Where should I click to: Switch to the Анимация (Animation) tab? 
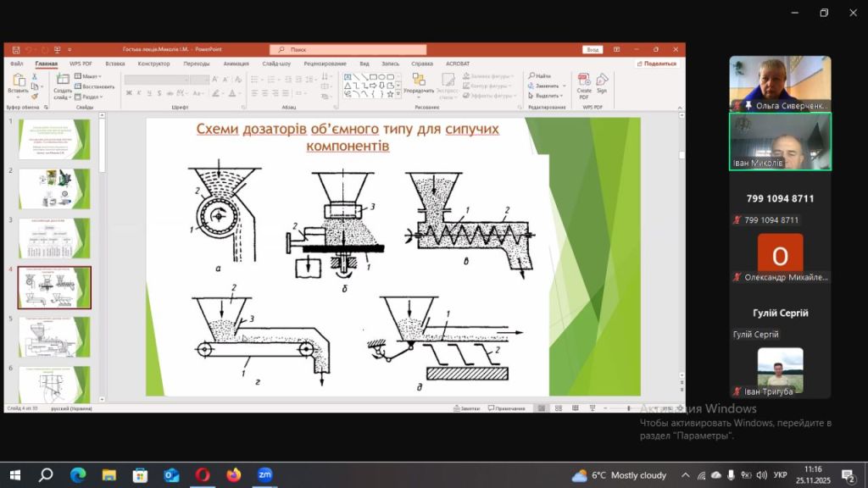pos(236,64)
